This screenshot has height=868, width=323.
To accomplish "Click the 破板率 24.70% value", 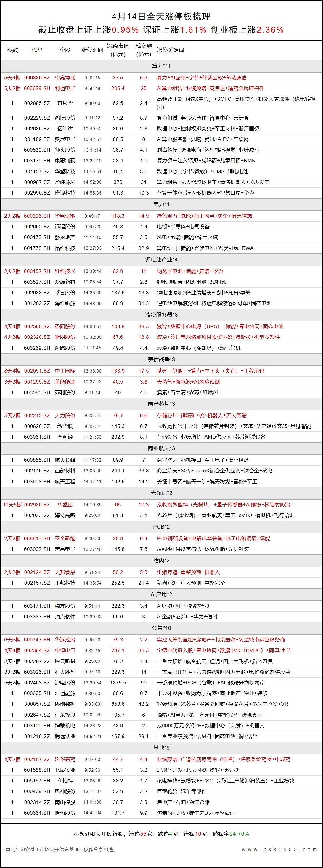I will click(x=239, y=834).
